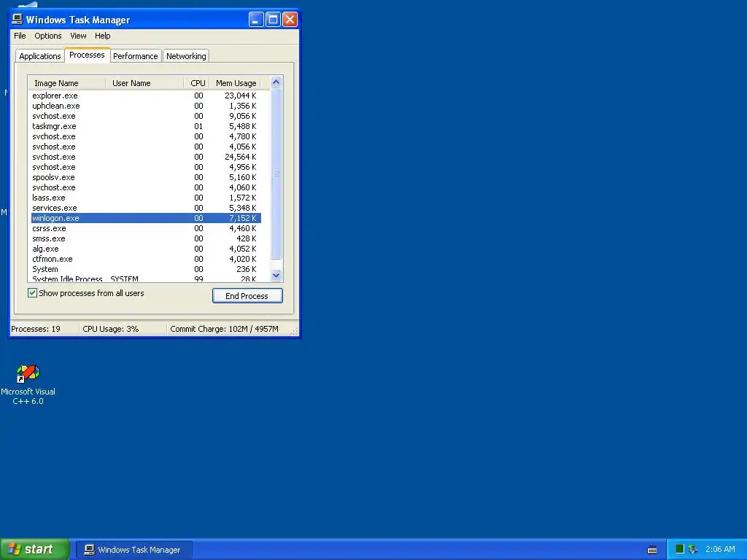Select svchost.exe row using 9,056 K
747x560 pixels.
[x=146, y=116]
